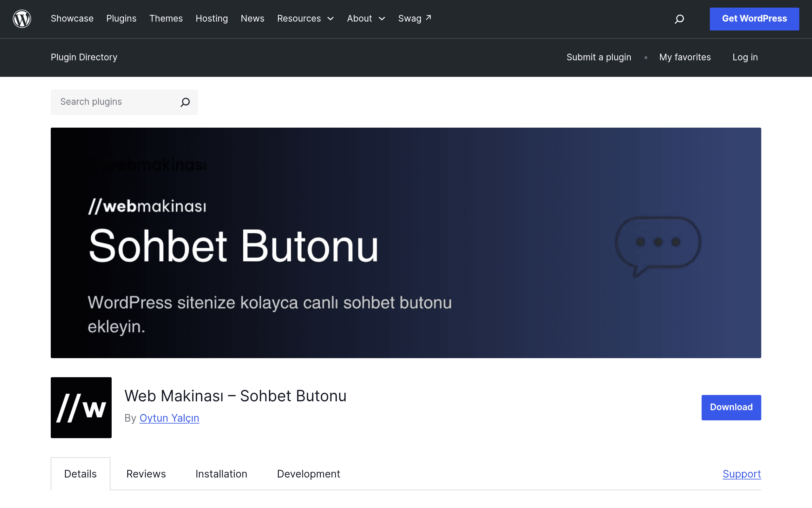Viewport: 812px width, 508px height.
Task: Click the search plugins magnifier icon
Action: coord(185,102)
